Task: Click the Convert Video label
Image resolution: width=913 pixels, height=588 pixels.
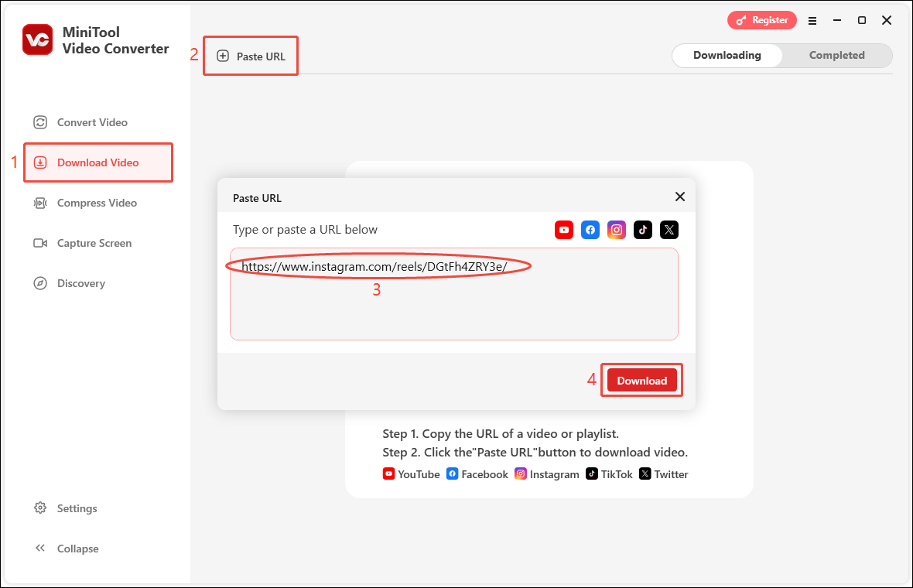Action: click(92, 122)
